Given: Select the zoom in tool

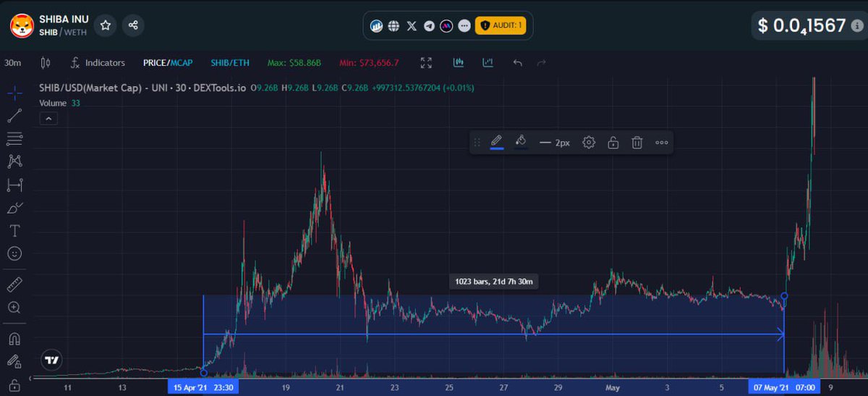Looking at the screenshot, I should pos(14,307).
